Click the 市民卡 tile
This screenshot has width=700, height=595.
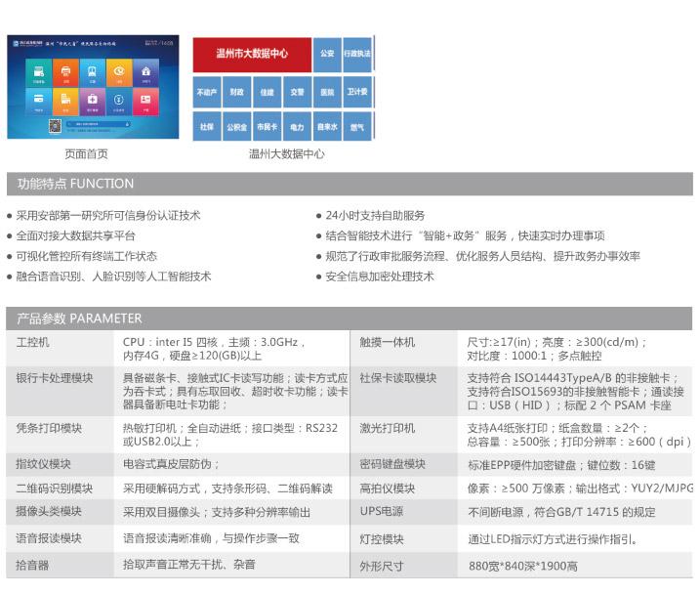(267, 127)
